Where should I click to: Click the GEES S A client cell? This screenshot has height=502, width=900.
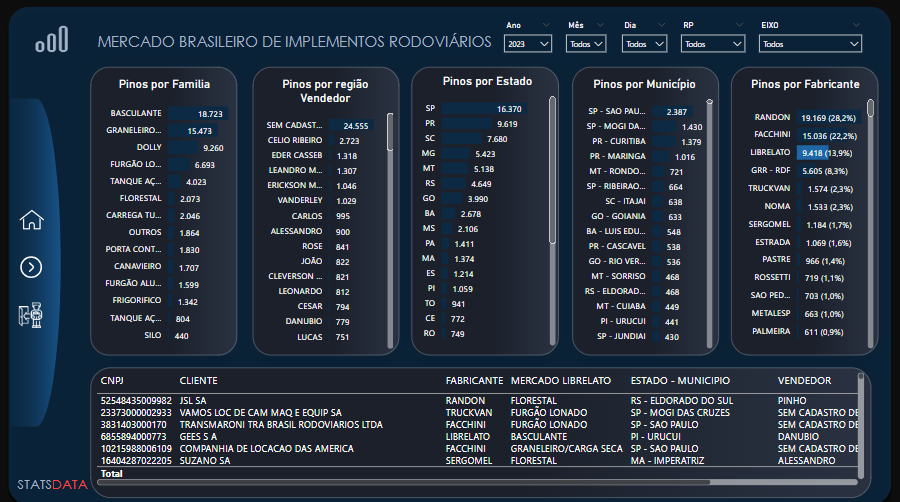pos(198,437)
